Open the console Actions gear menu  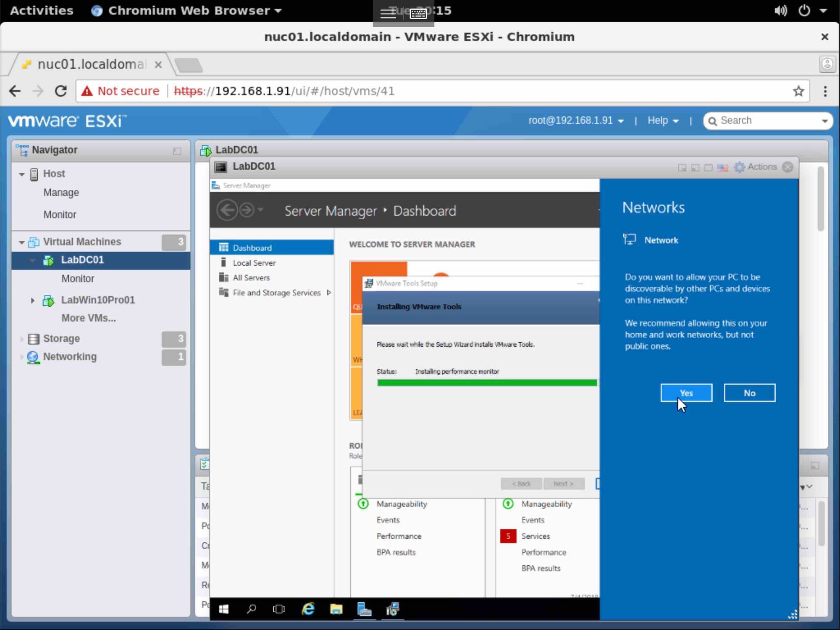pos(756,167)
